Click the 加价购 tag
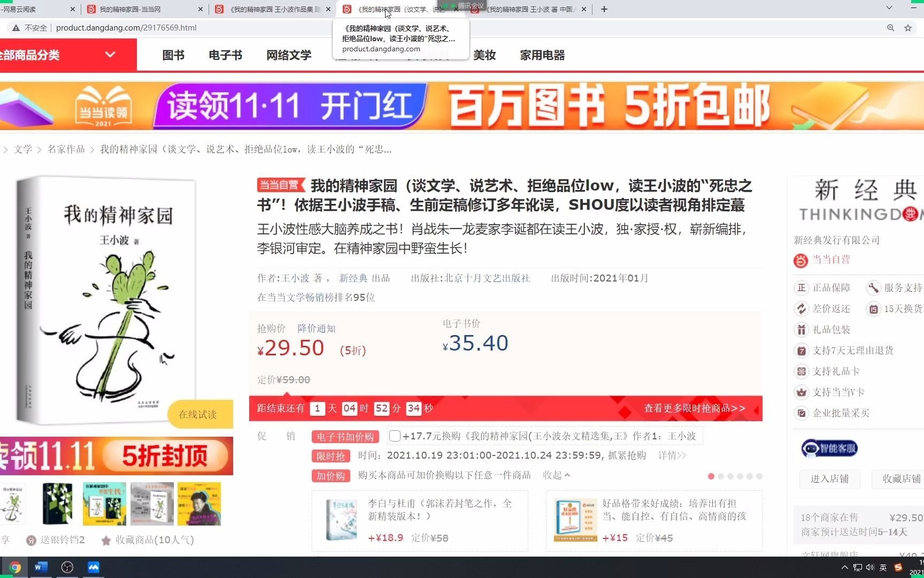Screen dimensions: 924x578 coord(331,476)
